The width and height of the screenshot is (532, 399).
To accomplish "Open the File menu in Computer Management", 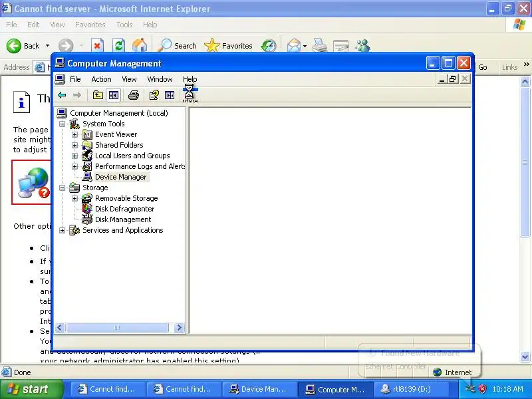I will click(75, 79).
